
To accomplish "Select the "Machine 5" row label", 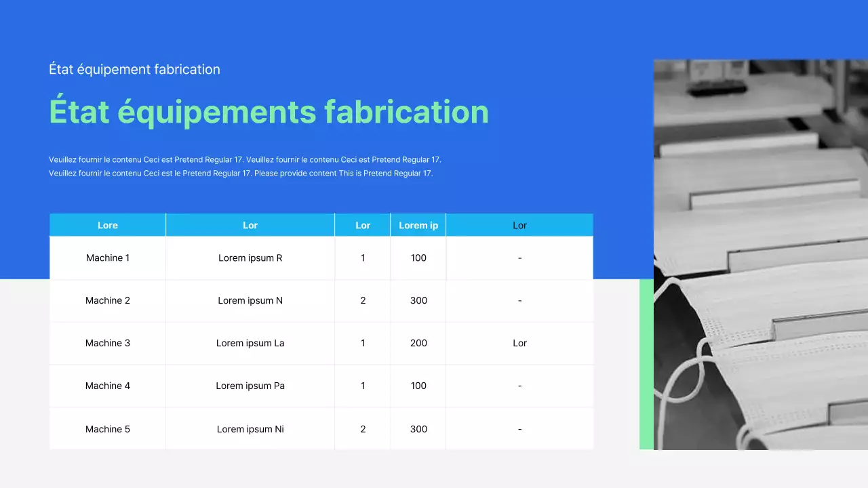I will tap(107, 429).
